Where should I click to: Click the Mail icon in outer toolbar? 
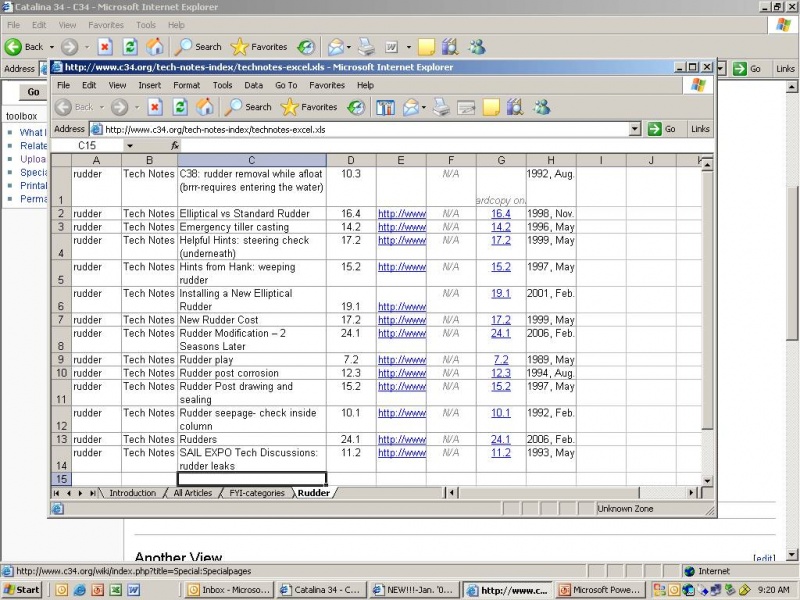(x=336, y=47)
